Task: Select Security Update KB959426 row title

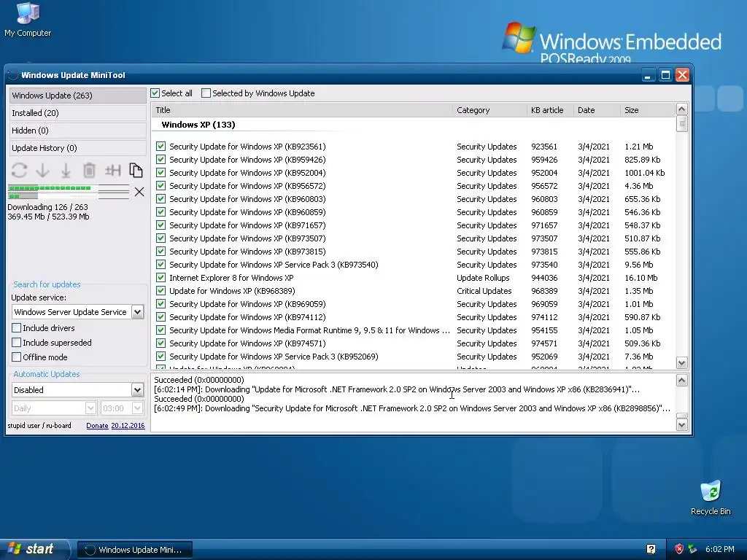Action: [x=248, y=160]
